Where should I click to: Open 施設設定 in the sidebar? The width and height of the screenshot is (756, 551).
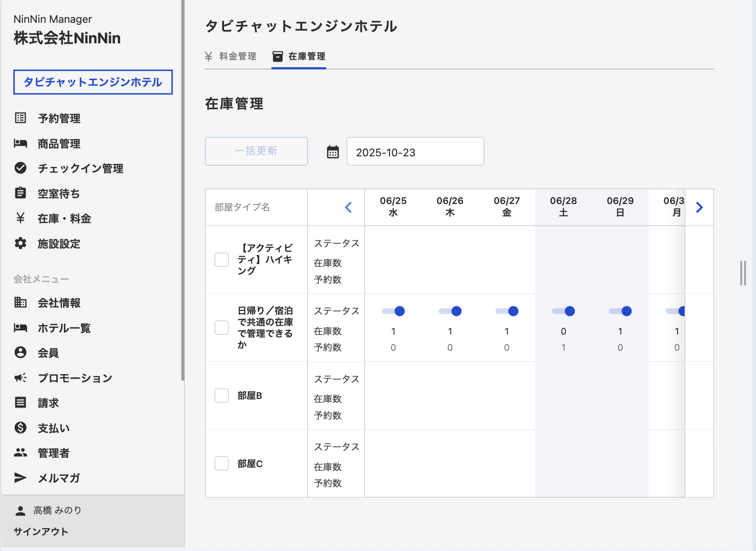59,243
